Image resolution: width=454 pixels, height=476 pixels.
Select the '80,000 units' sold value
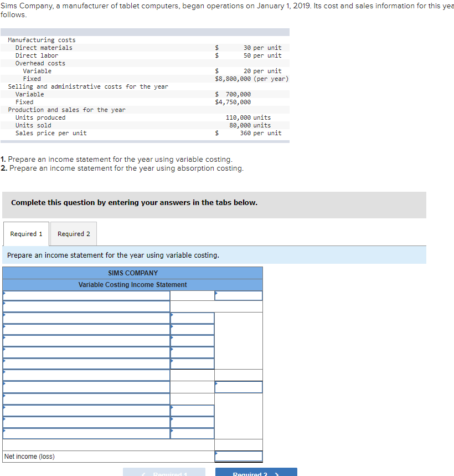pyautogui.click(x=250, y=125)
